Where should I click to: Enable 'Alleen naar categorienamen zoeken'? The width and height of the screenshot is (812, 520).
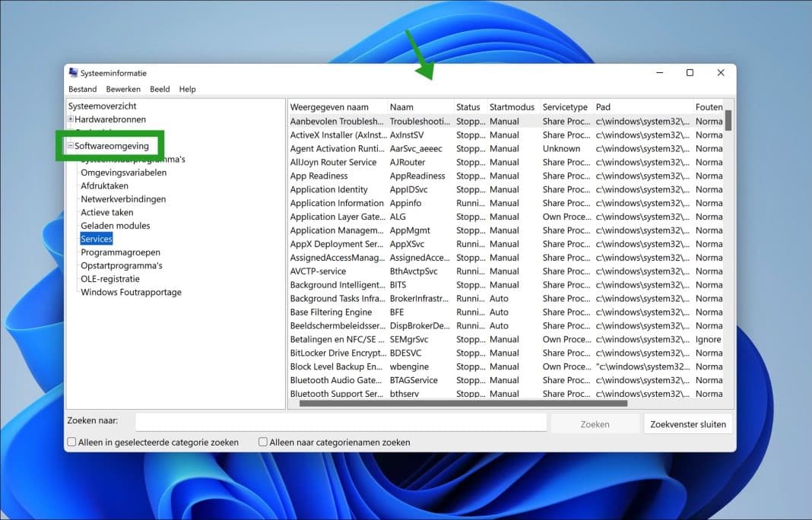coord(262,442)
